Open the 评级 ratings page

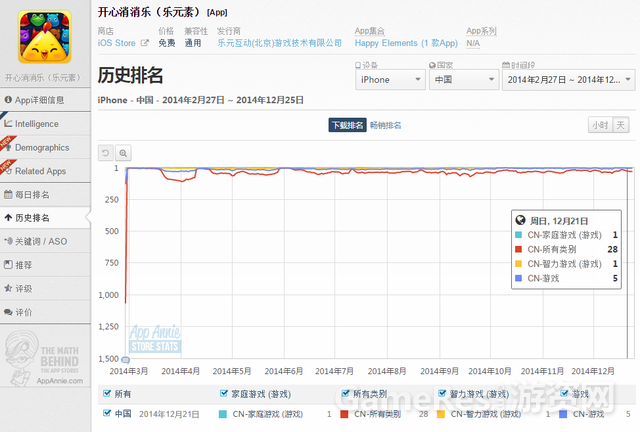45,289
